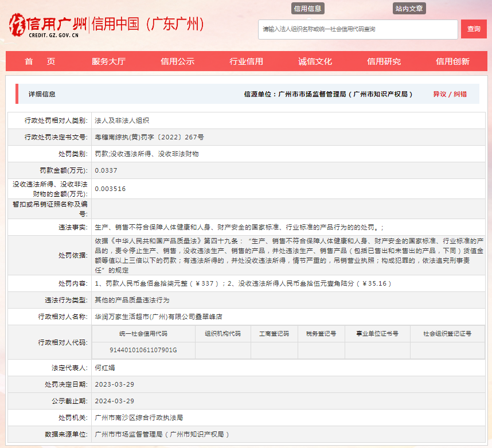Open the 服务大厅 menu item
The width and height of the screenshot is (492, 448).
pos(108,61)
